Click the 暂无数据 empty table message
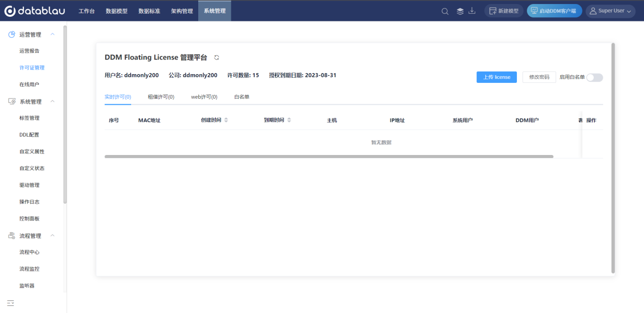The height and width of the screenshot is (313, 644). point(381,143)
